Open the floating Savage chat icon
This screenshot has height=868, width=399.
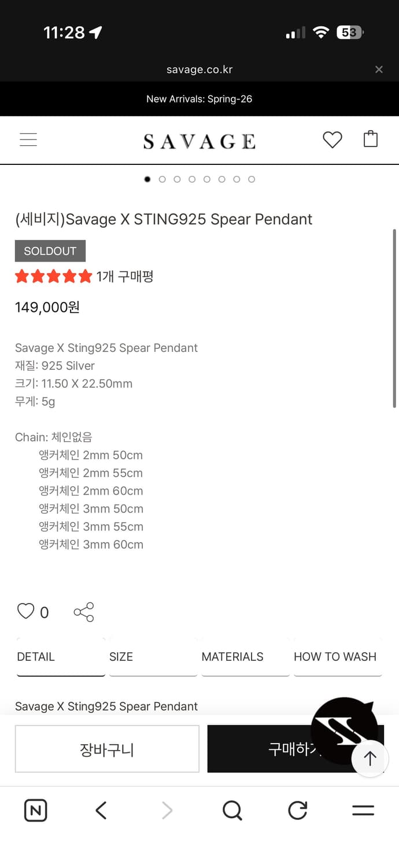344,729
